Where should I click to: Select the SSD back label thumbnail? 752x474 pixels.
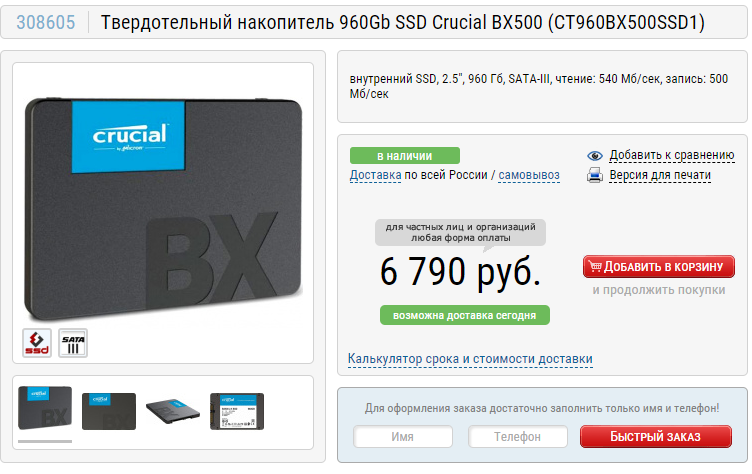[x=237, y=411]
